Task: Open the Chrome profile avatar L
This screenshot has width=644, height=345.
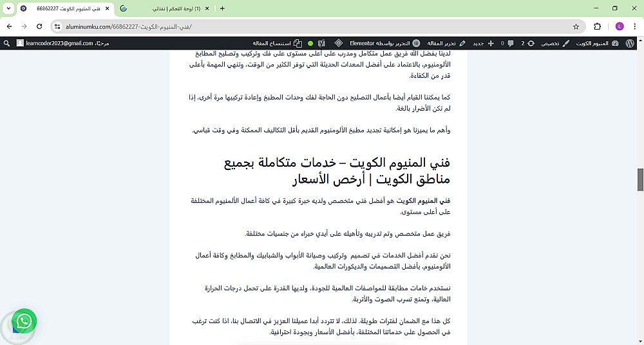Action: (620, 26)
